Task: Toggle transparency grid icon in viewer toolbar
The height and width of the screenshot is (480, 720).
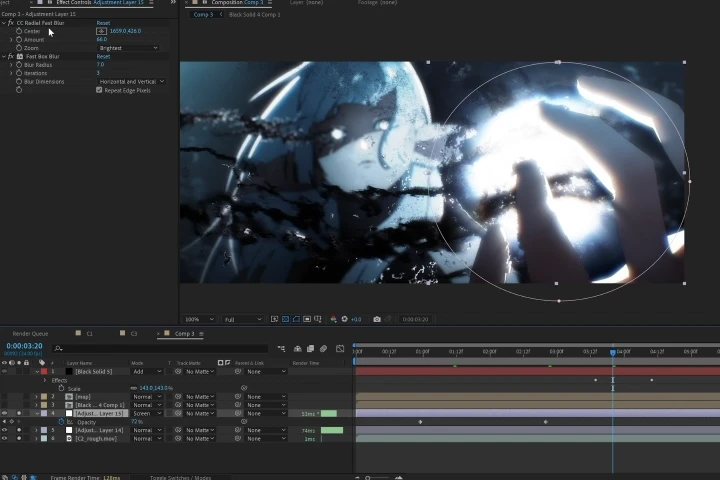Action: coord(285,319)
